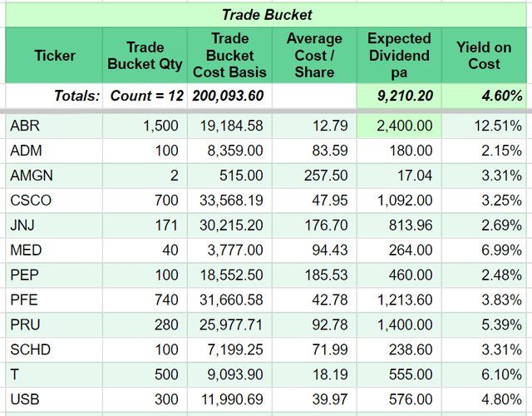Viewport: 532px width, 416px height.
Task: Select the ABR ticker cell
Action: pyautogui.click(x=54, y=126)
